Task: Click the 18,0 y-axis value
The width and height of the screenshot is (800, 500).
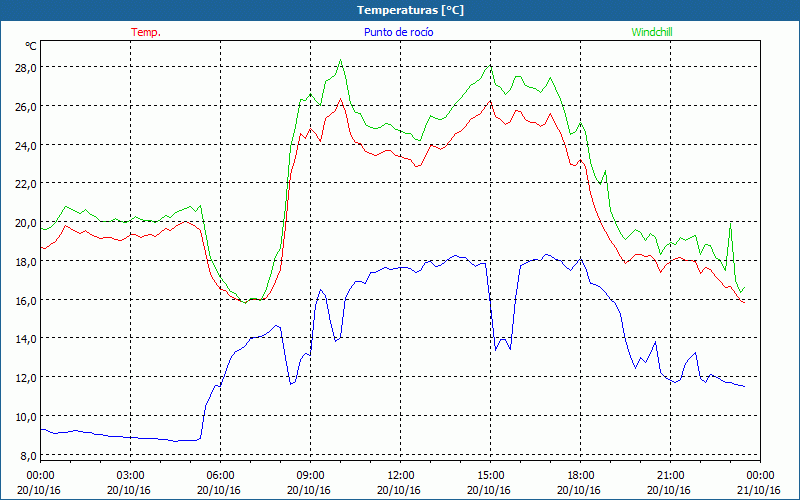Action: (x=26, y=262)
